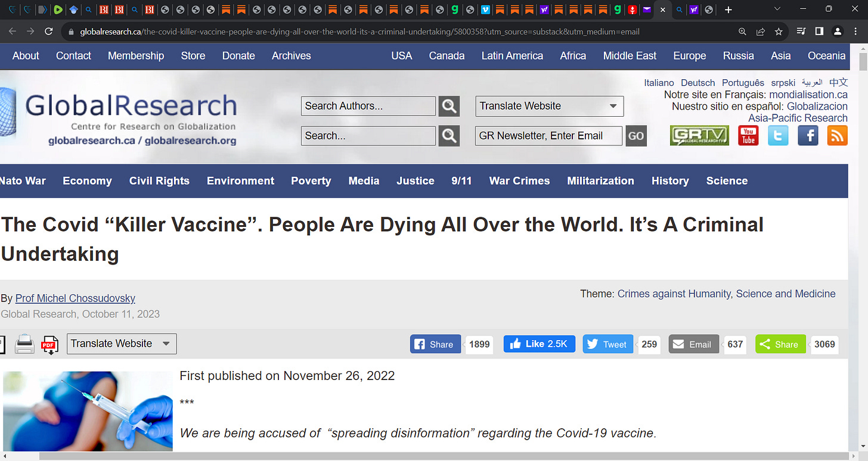Click the GO button for the newsletter
This screenshot has width=868, height=461.
(x=636, y=136)
